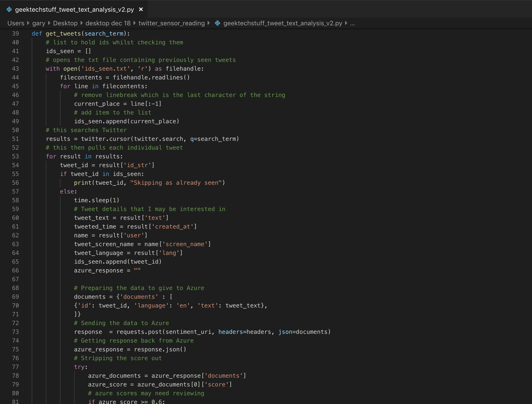Viewport: 532px width, 404px height.
Task: Close the geektechstuff_tweet_text_analysis_v2.py tab
Action: (x=141, y=9)
